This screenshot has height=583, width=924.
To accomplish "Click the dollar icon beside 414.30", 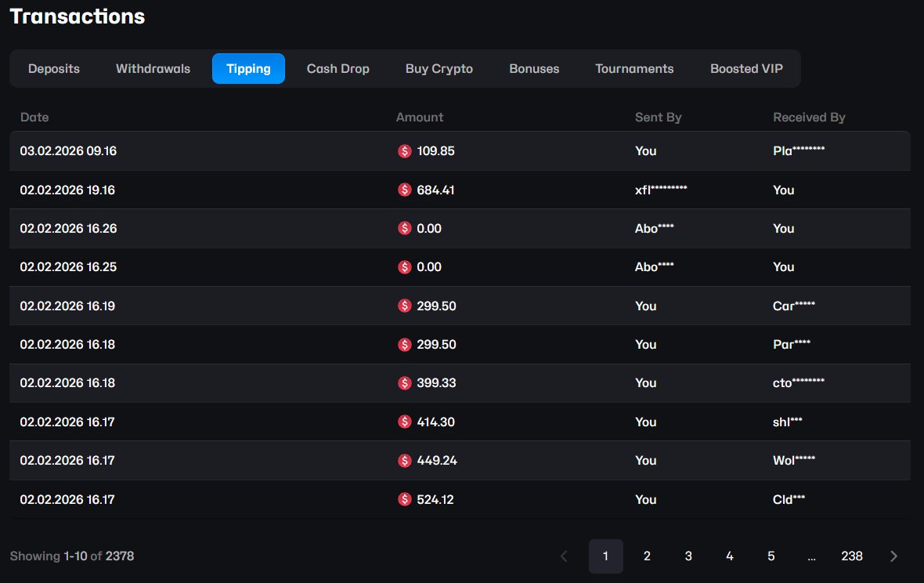I will [x=405, y=422].
